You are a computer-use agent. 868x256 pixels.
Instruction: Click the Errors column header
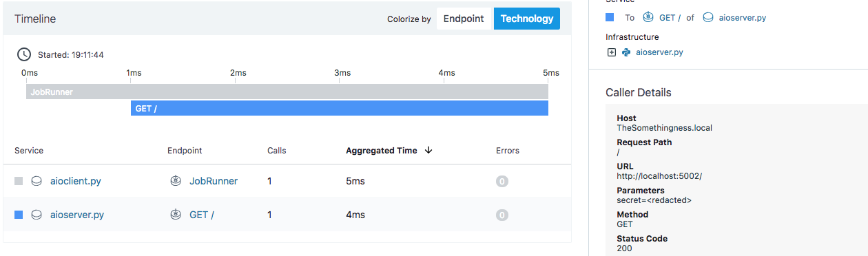pos(508,150)
